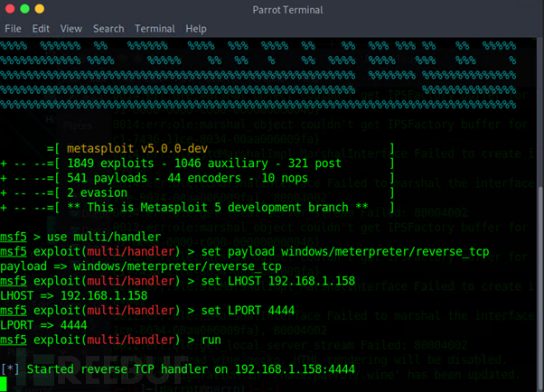Open the File menu
544x392 pixels.
coord(13,28)
